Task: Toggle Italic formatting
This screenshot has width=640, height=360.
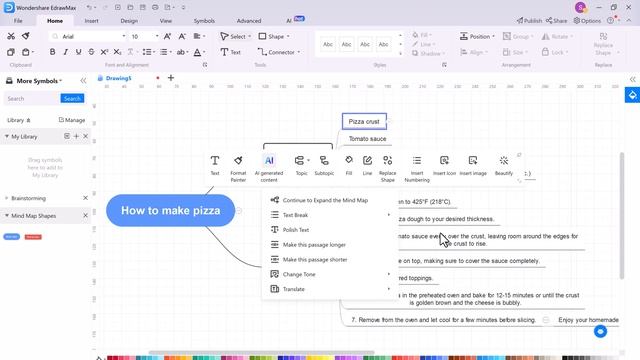Action: point(65,52)
